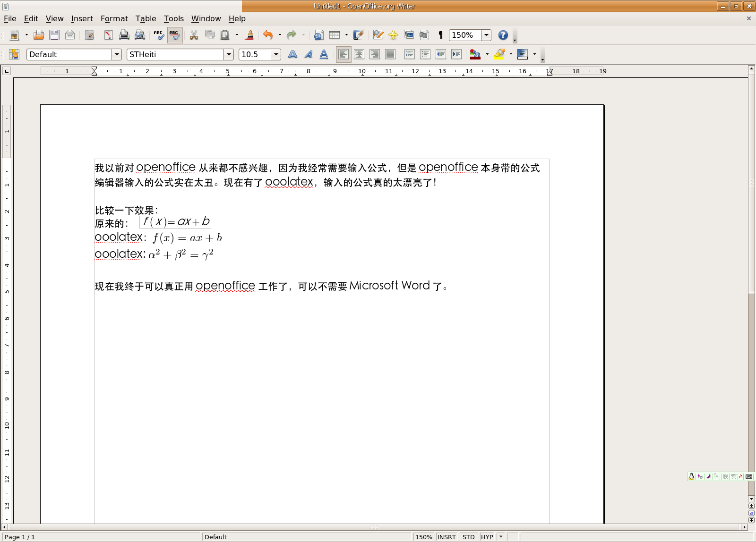Increase paragraph indent
756x542 pixels.
click(x=456, y=54)
